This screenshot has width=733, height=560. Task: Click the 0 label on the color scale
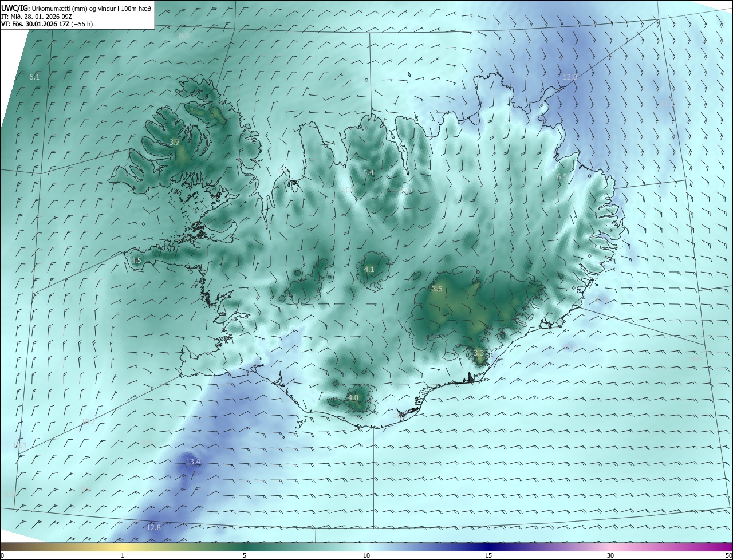tap(2, 555)
